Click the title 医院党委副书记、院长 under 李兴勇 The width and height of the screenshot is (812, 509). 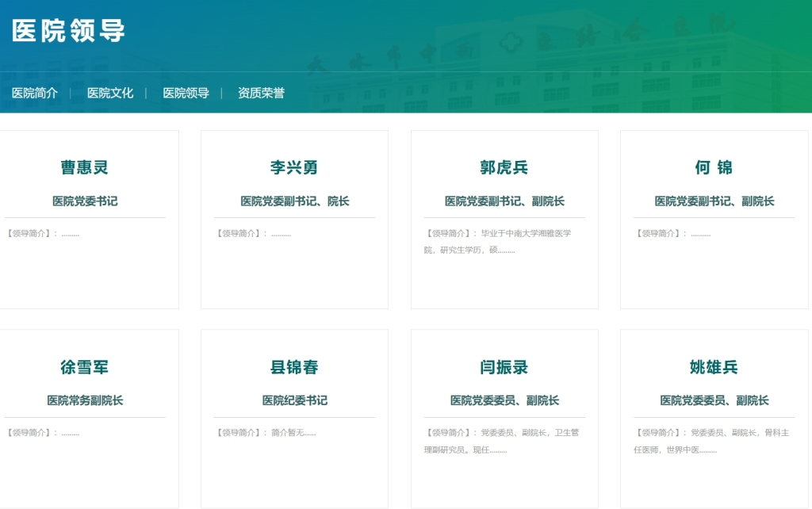(295, 201)
